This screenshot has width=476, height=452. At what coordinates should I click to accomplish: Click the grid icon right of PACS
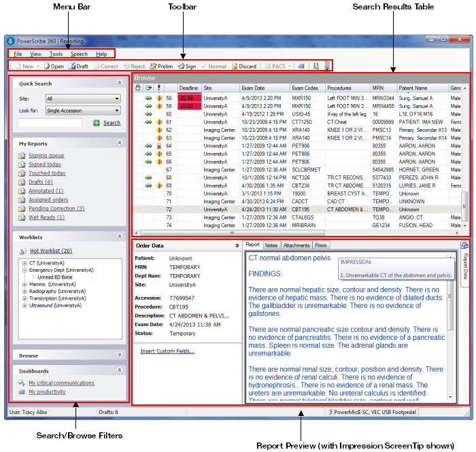pos(301,66)
